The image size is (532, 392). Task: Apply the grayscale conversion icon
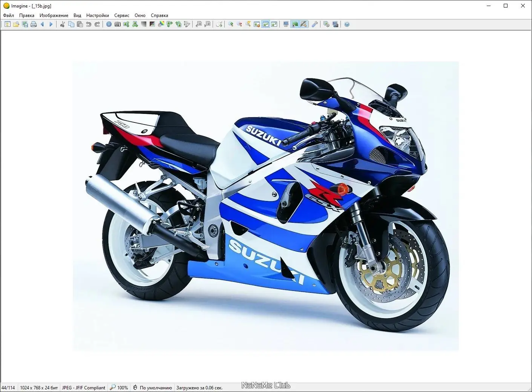(144, 24)
